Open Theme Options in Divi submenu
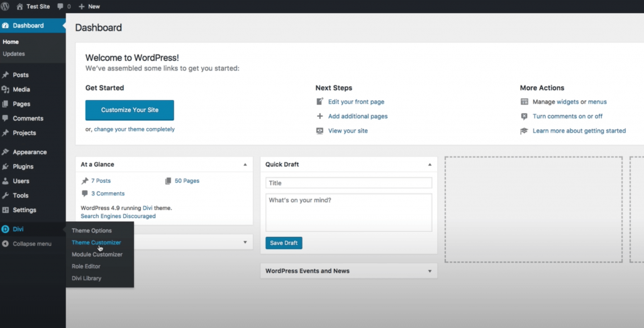 tap(92, 231)
